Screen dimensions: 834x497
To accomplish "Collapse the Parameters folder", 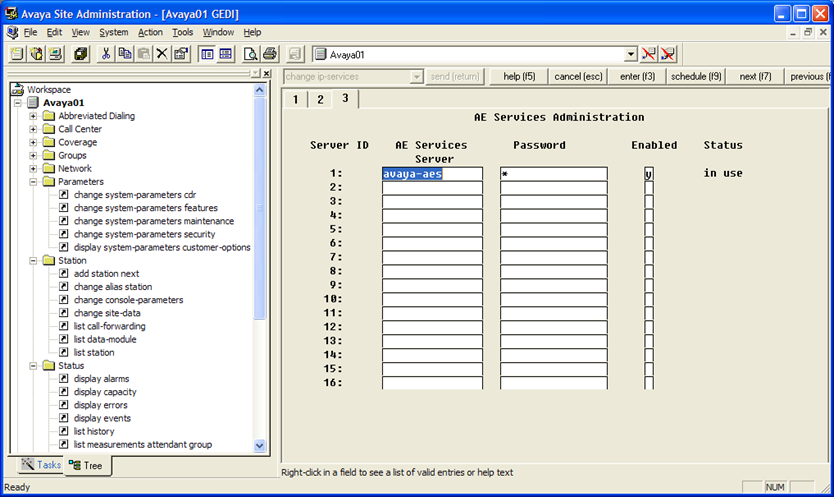I will (x=33, y=181).
